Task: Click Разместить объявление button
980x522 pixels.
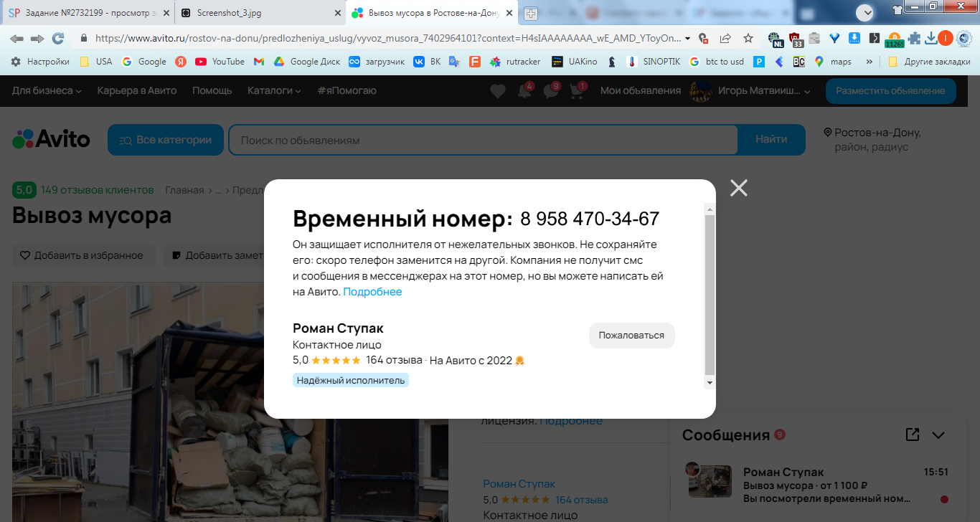Action: coord(891,91)
